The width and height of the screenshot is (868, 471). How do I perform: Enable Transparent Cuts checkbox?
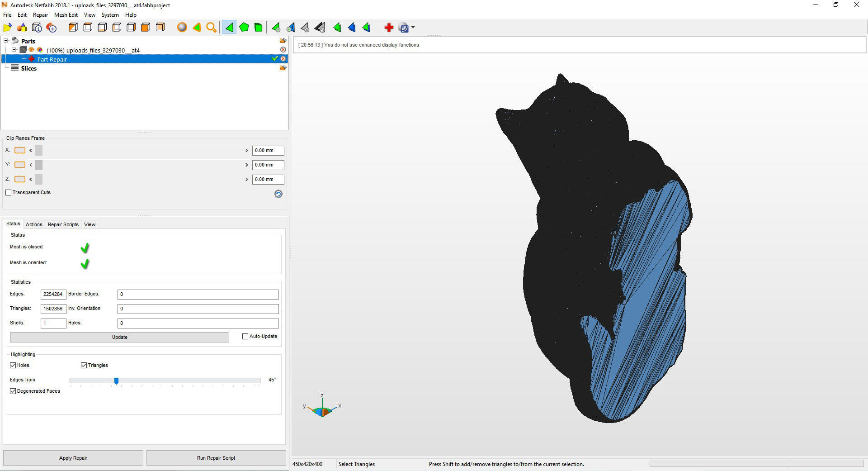(8, 192)
